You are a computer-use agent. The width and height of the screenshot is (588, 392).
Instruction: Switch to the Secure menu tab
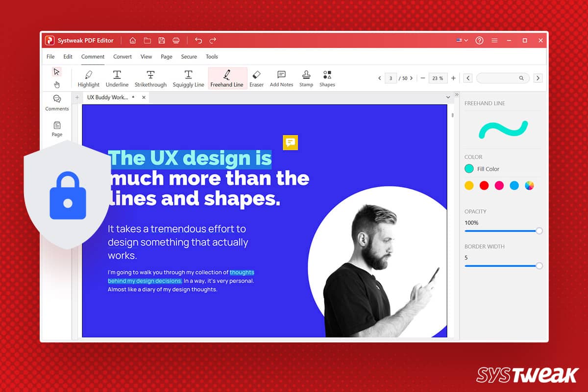tap(189, 57)
